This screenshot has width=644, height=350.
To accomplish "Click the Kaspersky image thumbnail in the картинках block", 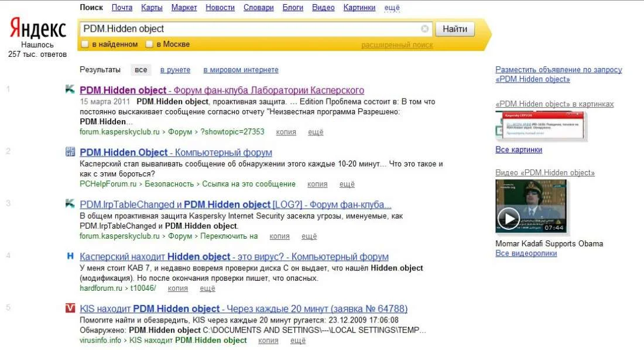I will coord(542,126).
